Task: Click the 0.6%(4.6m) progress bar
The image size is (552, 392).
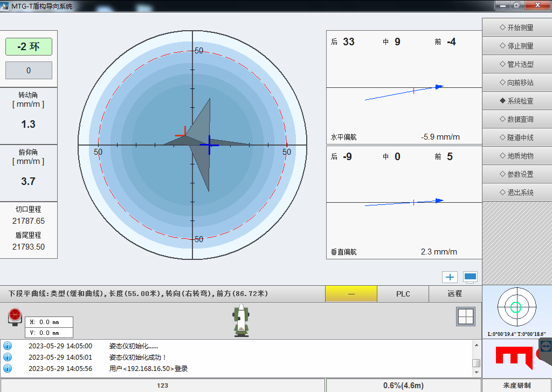Action: click(403, 386)
